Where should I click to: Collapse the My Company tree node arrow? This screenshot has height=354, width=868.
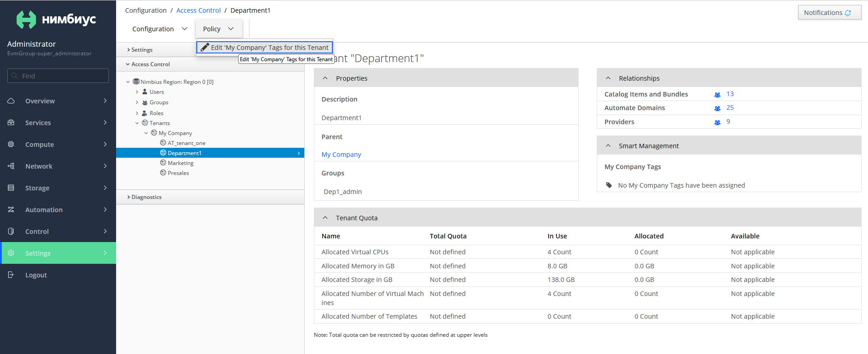pyautogui.click(x=146, y=133)
